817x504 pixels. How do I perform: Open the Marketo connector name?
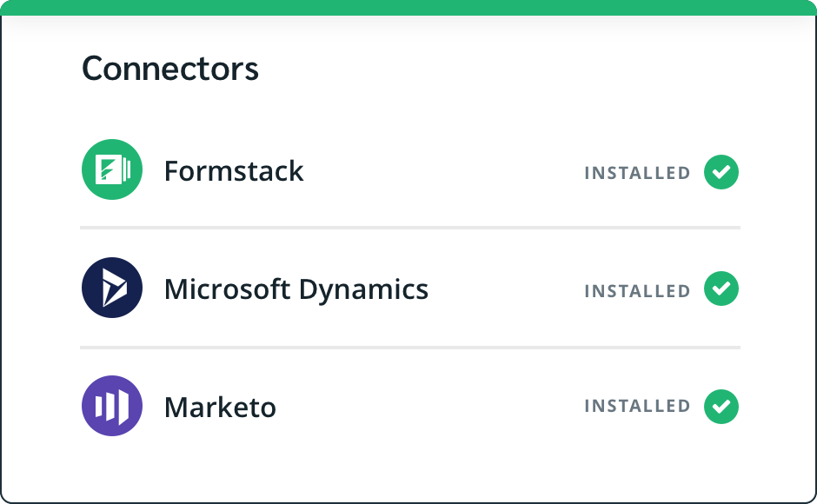pyautogui.click(x=220, y=408)
